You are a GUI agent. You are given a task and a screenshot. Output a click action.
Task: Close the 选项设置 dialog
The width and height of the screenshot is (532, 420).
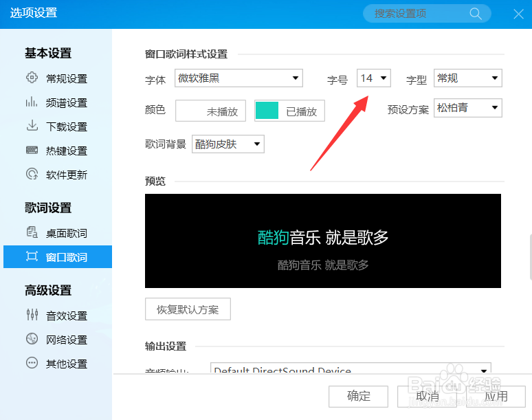point(518,14)
